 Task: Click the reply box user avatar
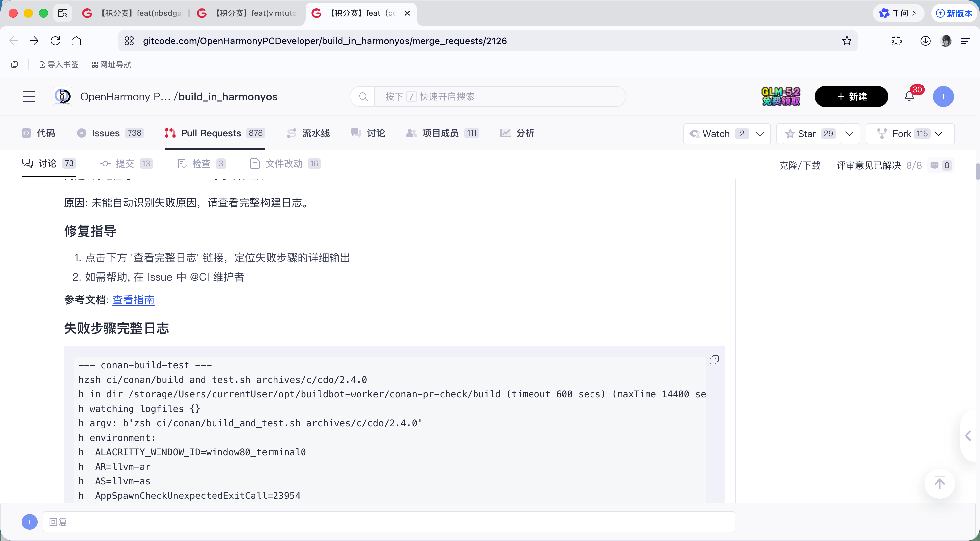(x=30, y=522)
